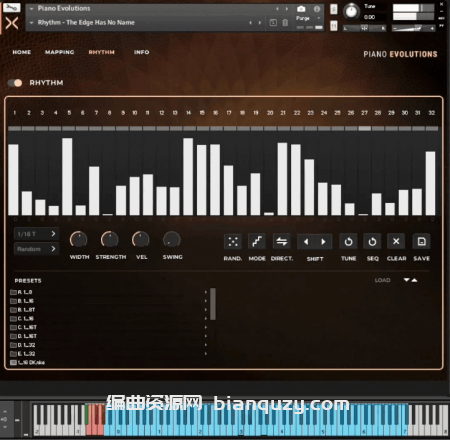
Task: Toggle the Rhythm on/off switch
Action: (x=15, y=83)
